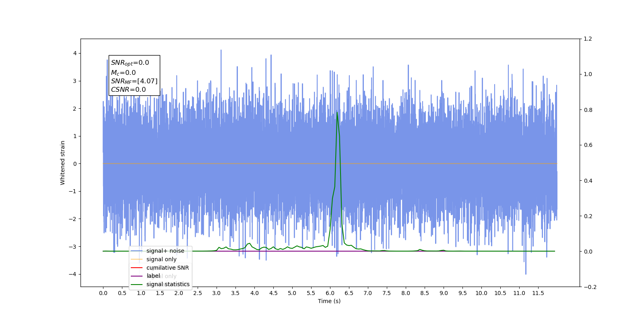Image resolution: width=644 pixels, height=322 pixels.
Task: Click the M_c=0.0 annotation line
Action: pyautogui.click(x=124, y=73)
